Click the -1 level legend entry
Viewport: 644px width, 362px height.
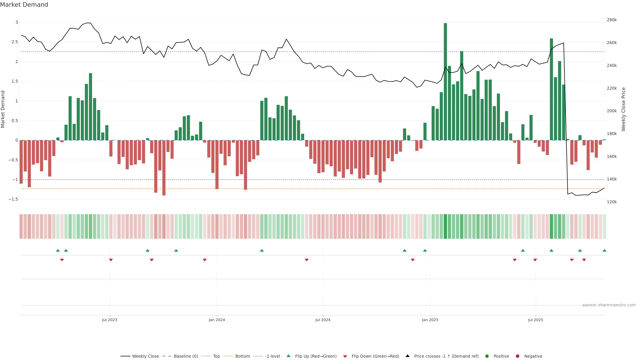pos(272,356)
